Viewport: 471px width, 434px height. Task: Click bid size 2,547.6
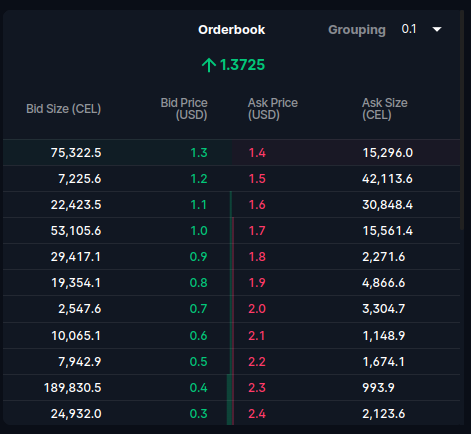pyautogui.click(x=80, y=309)
